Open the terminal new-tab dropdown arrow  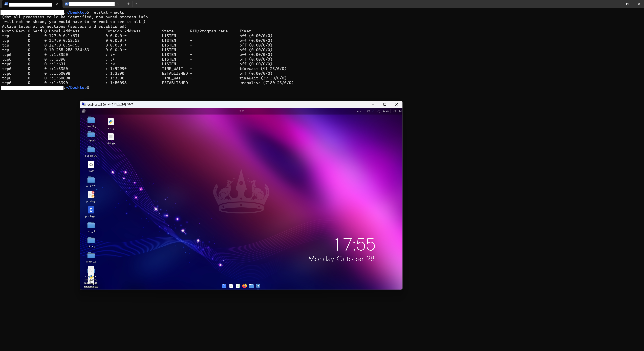click(x=136, y=4)
